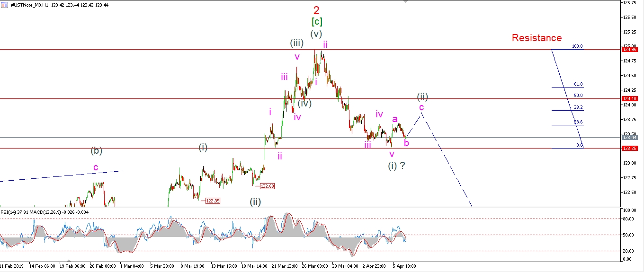Click the 100.0 Fibonacci level label
The width and height of the screenshot is (644, 272).
(x=577, y=46)
